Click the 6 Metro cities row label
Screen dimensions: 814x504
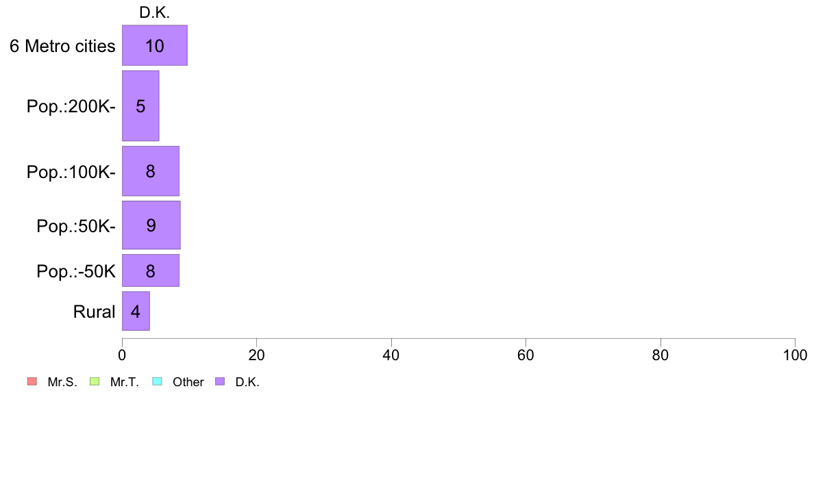point(62,46)
